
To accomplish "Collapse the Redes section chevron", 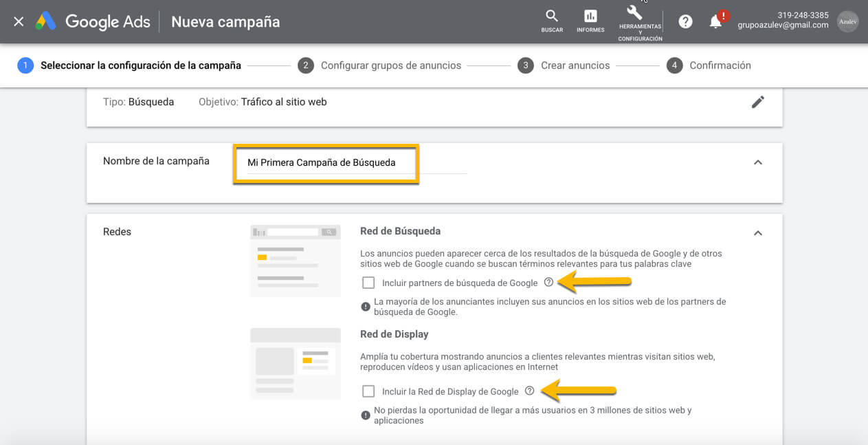I will [758, 232].
